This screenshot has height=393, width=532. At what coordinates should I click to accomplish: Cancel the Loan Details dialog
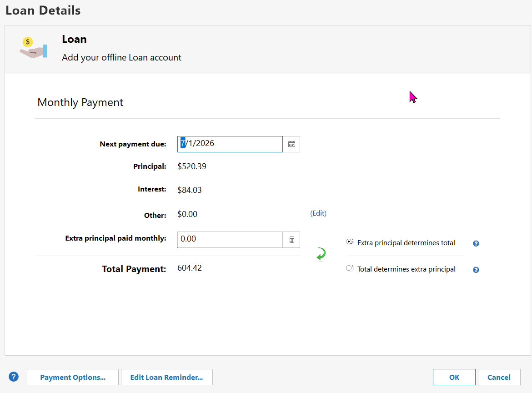pyautogui.click(x=499, y=377)
